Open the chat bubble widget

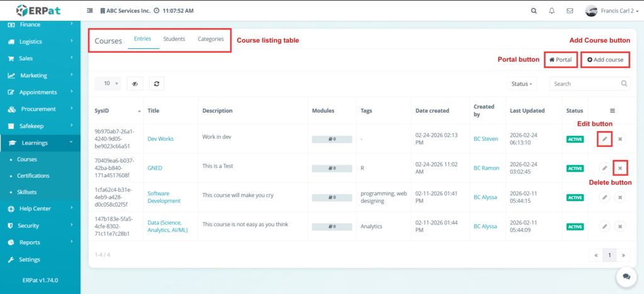click(x=626, y=276)
